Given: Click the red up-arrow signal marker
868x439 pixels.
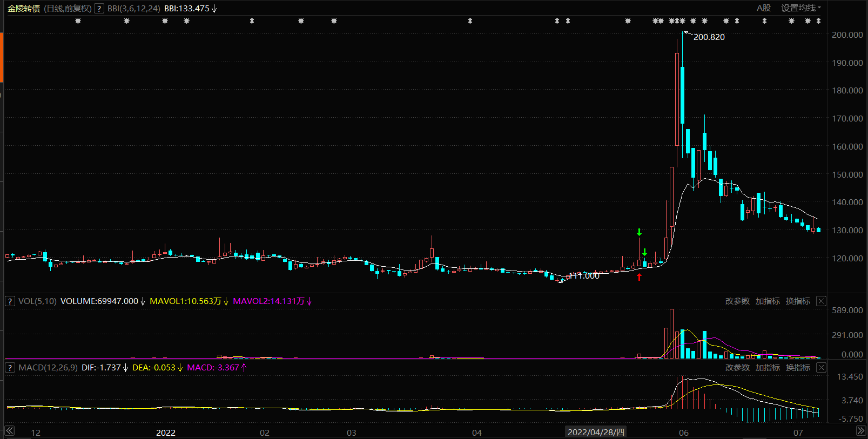Looking at the screenshot, I should coord(640,277).
